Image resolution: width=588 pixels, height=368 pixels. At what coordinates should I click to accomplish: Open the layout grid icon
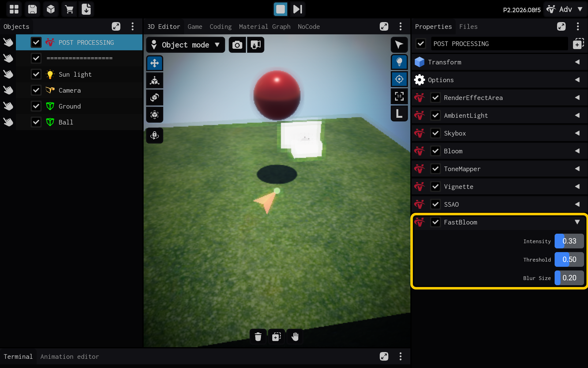[14, 9]
